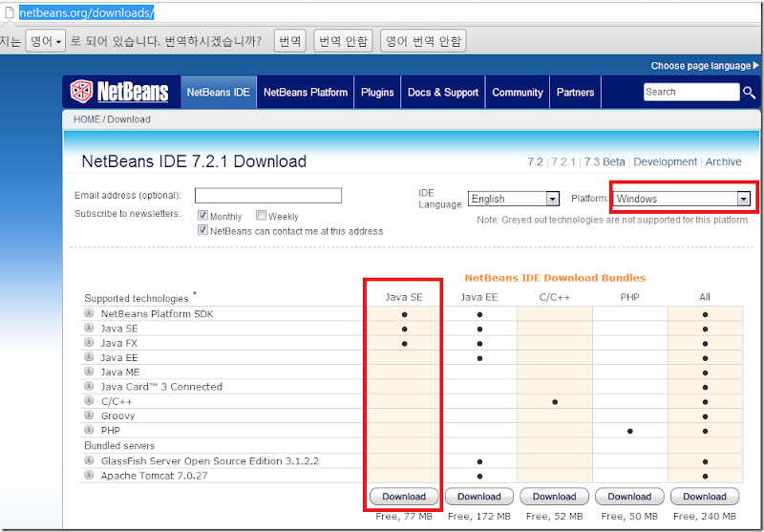Click Apache Tomcat 7.0.27 text
This screenshot has width=764, height=532.
(154, 476)
